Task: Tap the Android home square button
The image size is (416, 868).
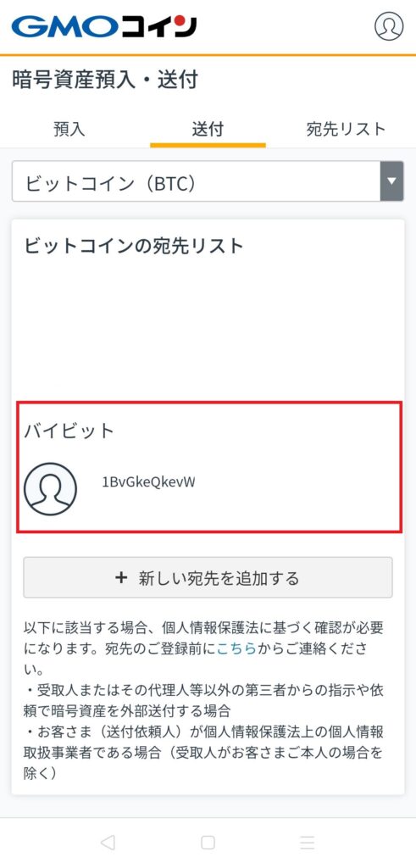Action: click(208, 843)
